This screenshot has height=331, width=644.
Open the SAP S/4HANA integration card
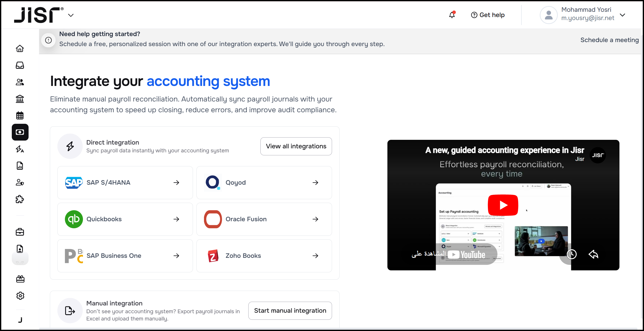pos(125,182)
